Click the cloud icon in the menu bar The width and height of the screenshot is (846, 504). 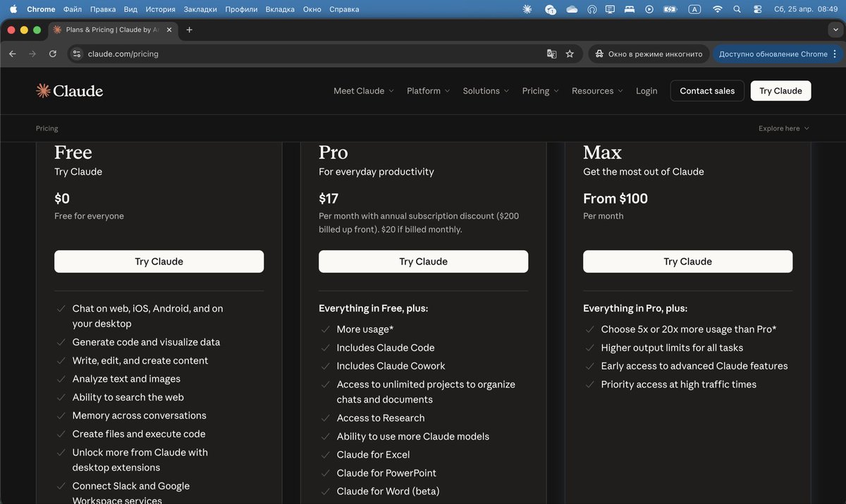pyautogui.click(x=572, y=9)
